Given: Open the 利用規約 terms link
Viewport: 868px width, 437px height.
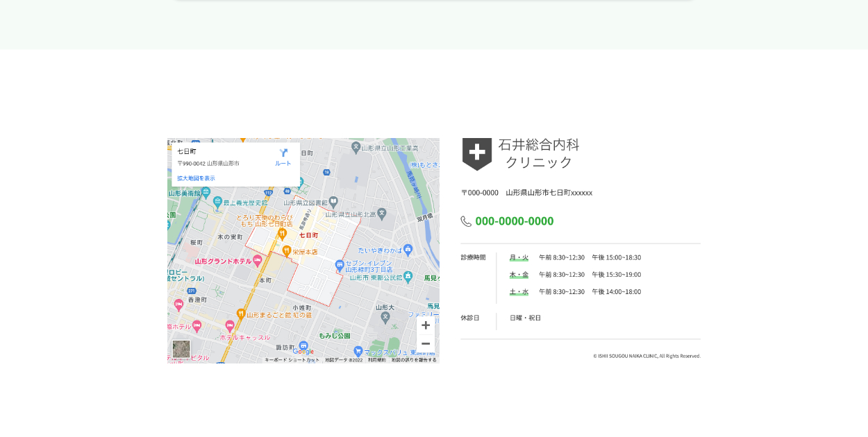Looking at the screenshot, I should pyautogui.click(x=377, y=360).
